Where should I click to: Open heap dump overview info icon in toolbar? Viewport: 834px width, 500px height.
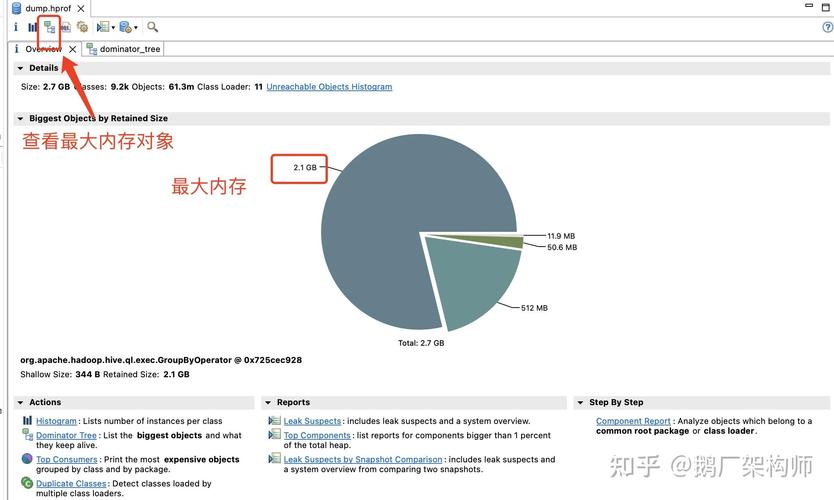click(x=15, y=27)
